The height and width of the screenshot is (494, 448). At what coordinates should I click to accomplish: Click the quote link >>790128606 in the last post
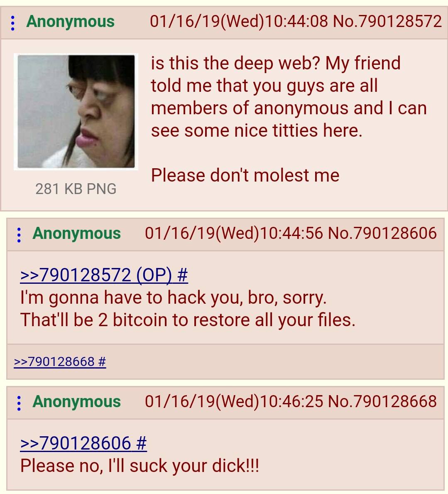[x=83, y=443]
